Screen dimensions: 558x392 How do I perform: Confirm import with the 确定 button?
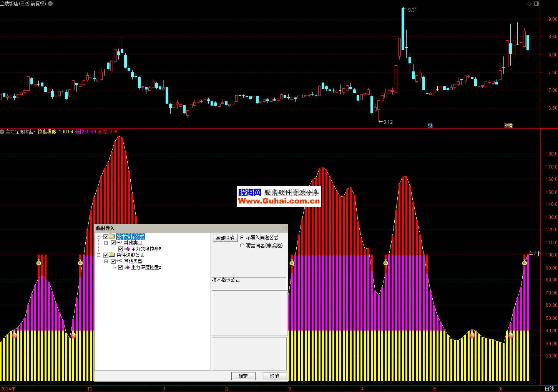243,376
